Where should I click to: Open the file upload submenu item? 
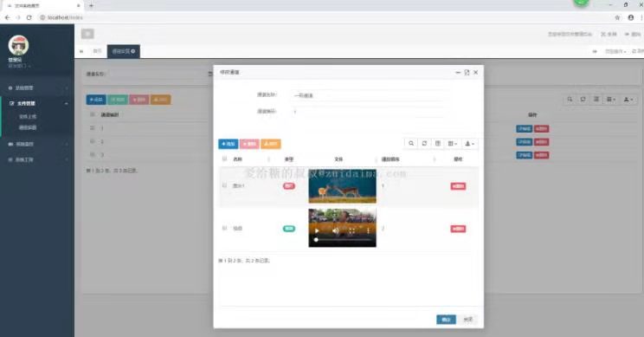click(28, 117)
